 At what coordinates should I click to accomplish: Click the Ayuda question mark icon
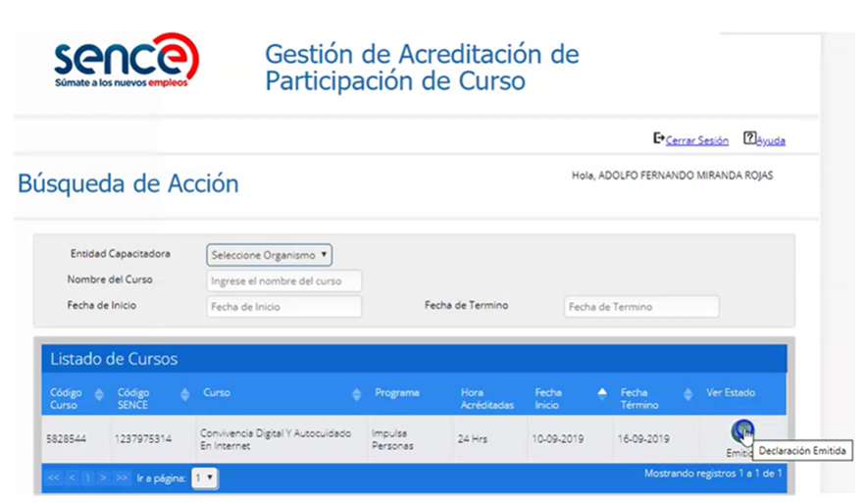click(x=749, y=139)
